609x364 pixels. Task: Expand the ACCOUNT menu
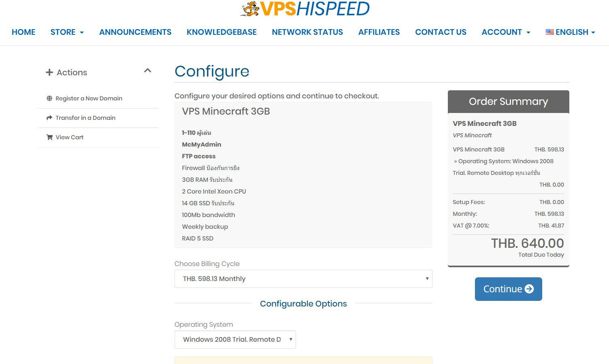pos(506,32)
